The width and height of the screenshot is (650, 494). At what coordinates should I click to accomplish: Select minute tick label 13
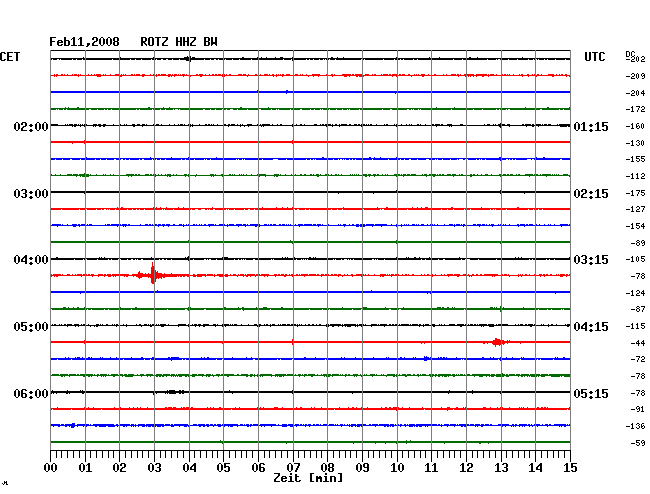[501, 467]
